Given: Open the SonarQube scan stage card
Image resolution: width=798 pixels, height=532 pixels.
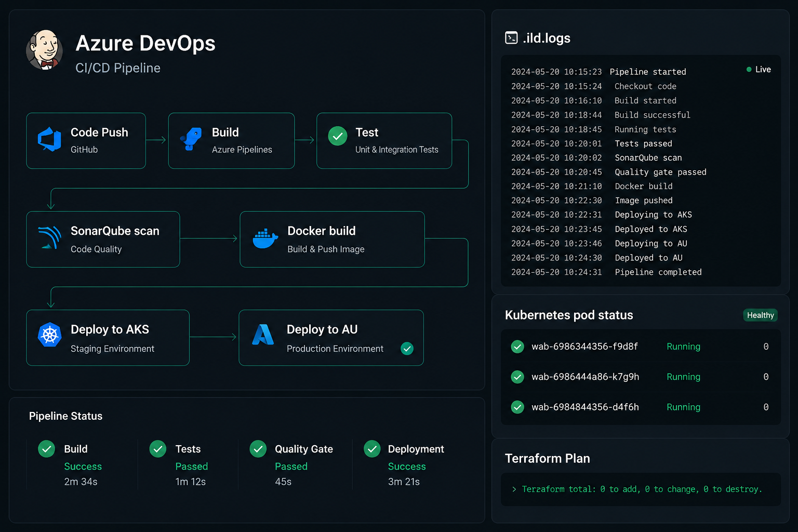Looking at the screenshot, I should coord(103,239).
